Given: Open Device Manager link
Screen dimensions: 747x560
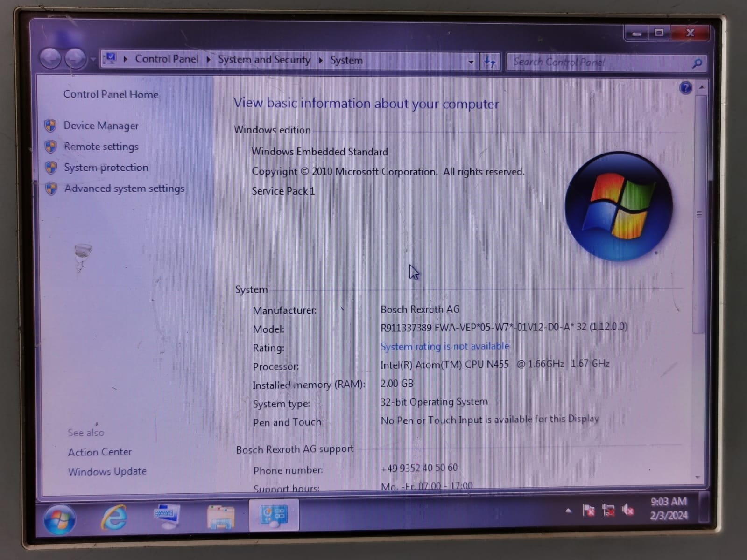Looking at the screenshot, I should pos(101,126).
